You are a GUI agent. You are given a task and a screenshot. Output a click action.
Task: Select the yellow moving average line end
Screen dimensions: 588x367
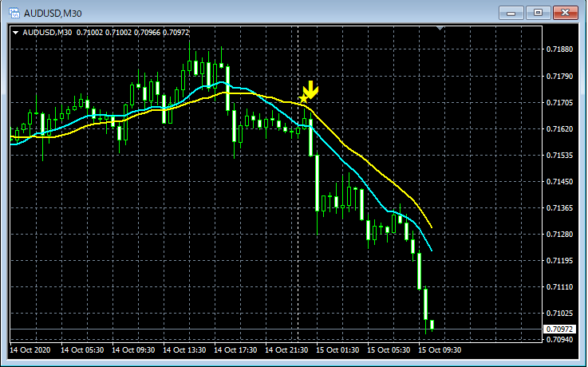pos(432,227)
